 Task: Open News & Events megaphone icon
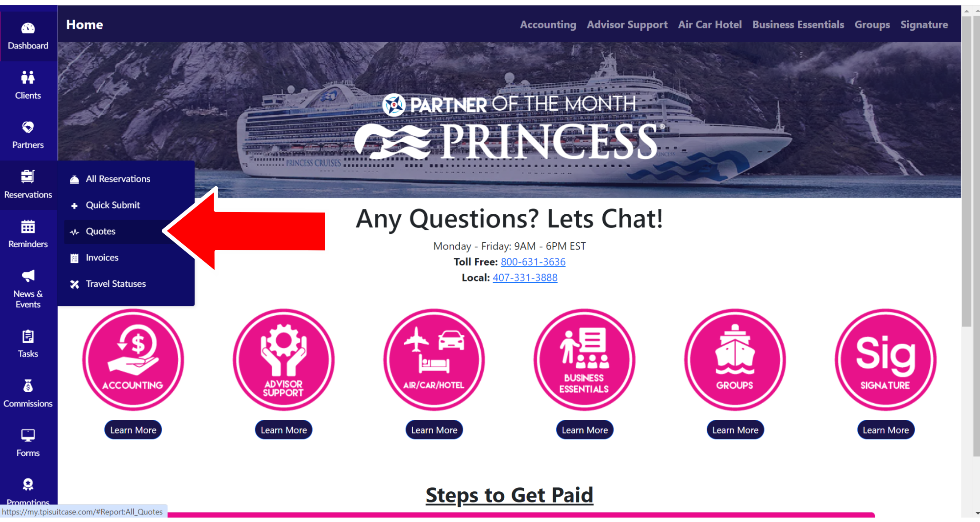(x=28, y=276)
